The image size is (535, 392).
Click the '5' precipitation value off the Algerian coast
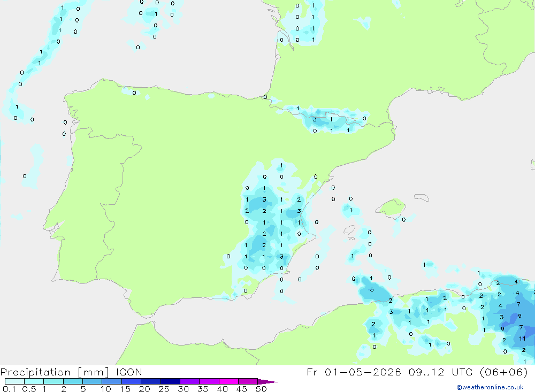[x=372, y=290]
